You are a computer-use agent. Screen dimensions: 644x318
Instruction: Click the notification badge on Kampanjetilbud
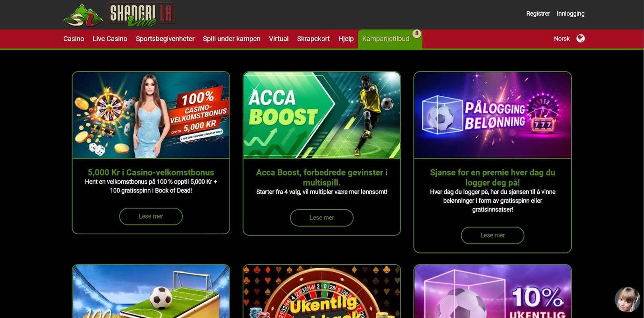[x=417, y=33]
